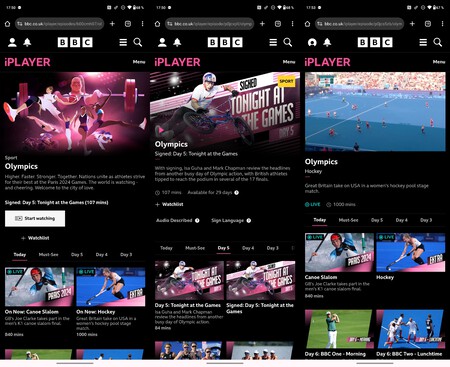Play the Tonight at the Games hero video
The width and height of the screenshot is (450, 367).
click(x=161, y=130)
